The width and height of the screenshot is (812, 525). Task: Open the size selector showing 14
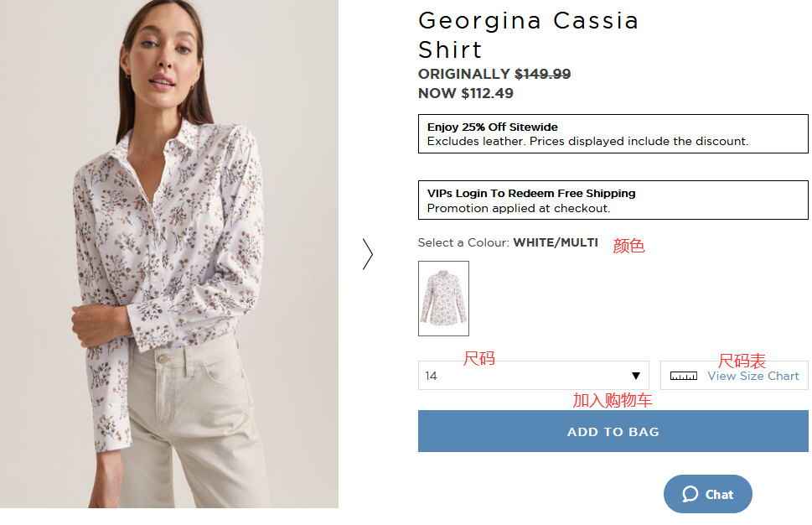click(x=533, y=376)
